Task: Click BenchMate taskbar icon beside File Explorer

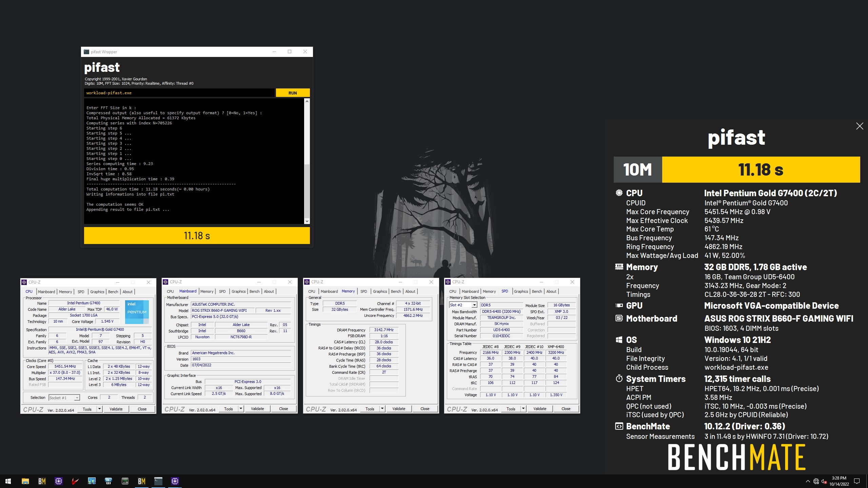Action: coord(42,481)
